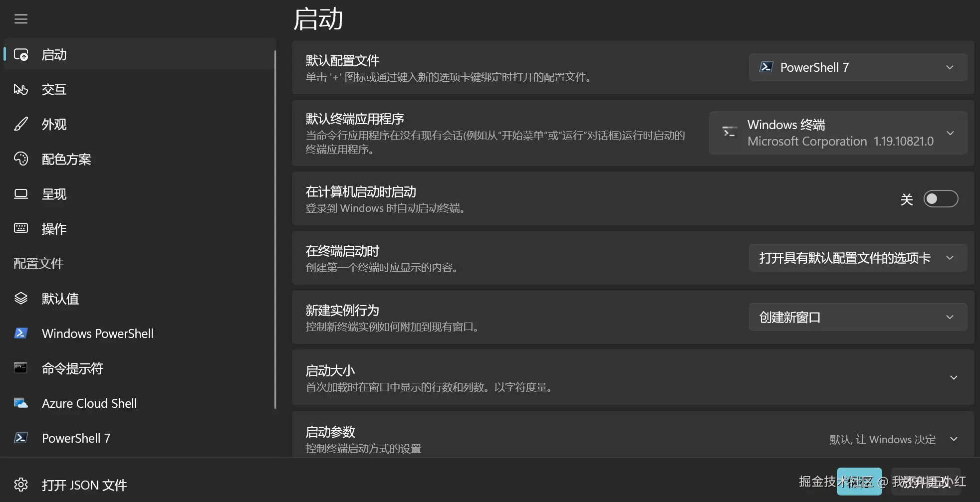The height and width of the screenshot is (502, 980).
Task: Click the 登录到 Windows 时自动启动终端 description
Action: 385,208
